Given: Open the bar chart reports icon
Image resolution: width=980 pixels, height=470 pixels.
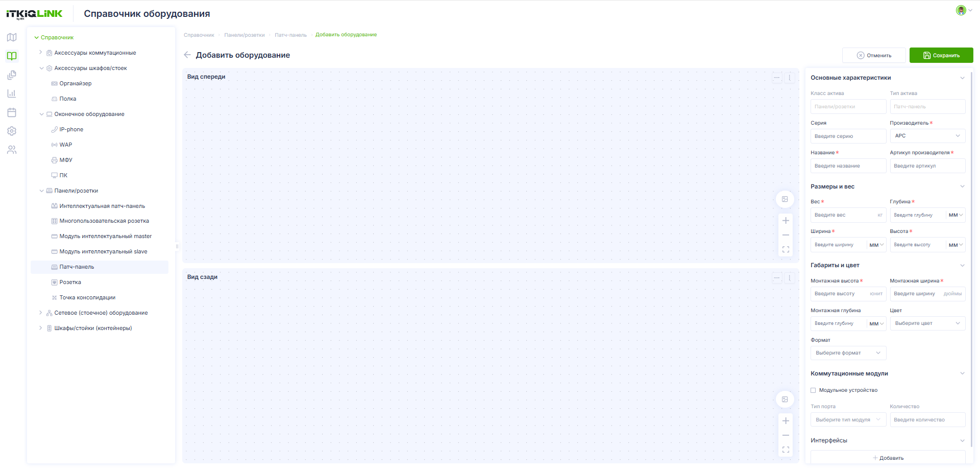Looking at the screenshot, I should pyautogui.click(x=12, y=93).
